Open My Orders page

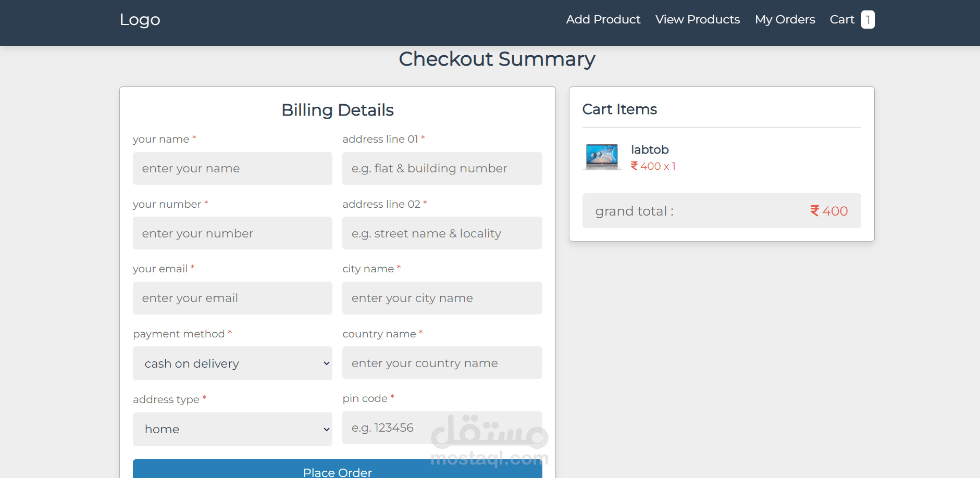pyautogui.click(x=785, y=20)
